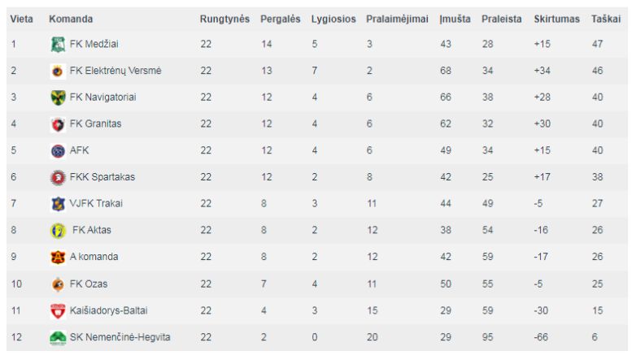Click the Pergalės column header
The height and width of the screenshot is (364, 632).
tap(280, 19)
